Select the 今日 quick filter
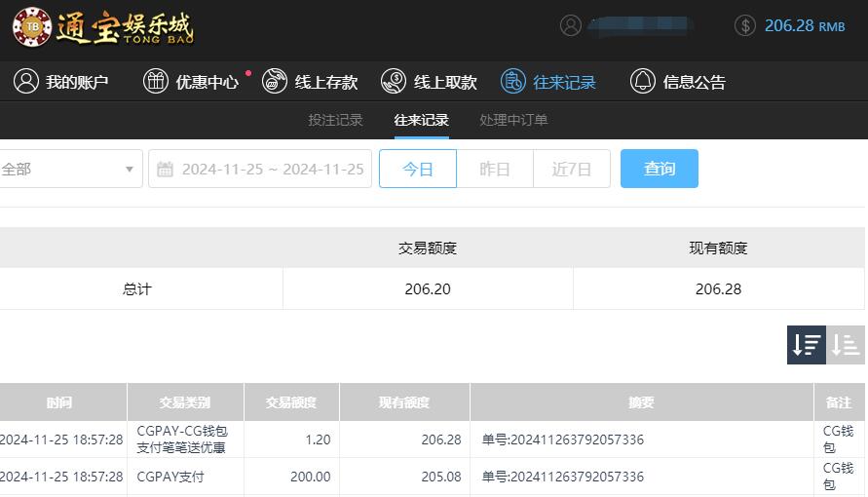868x497 pixels. click(x=418, y=169)
